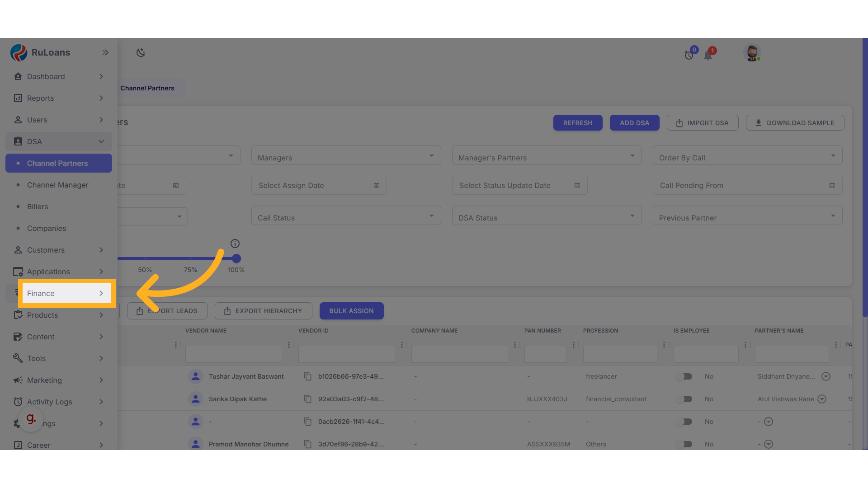Open partner options for Atul Vishwas Rane

point(822,399)
